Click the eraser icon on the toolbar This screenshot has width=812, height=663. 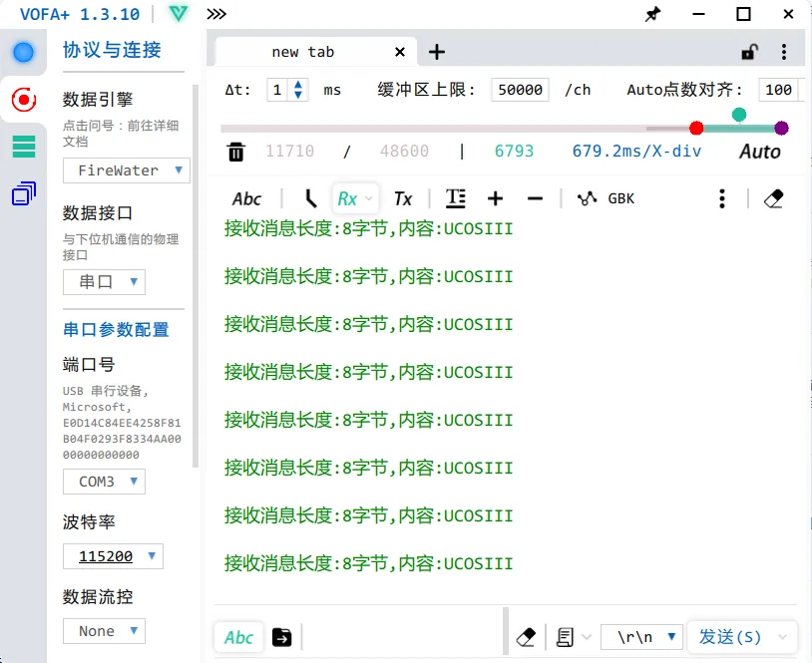774,198
